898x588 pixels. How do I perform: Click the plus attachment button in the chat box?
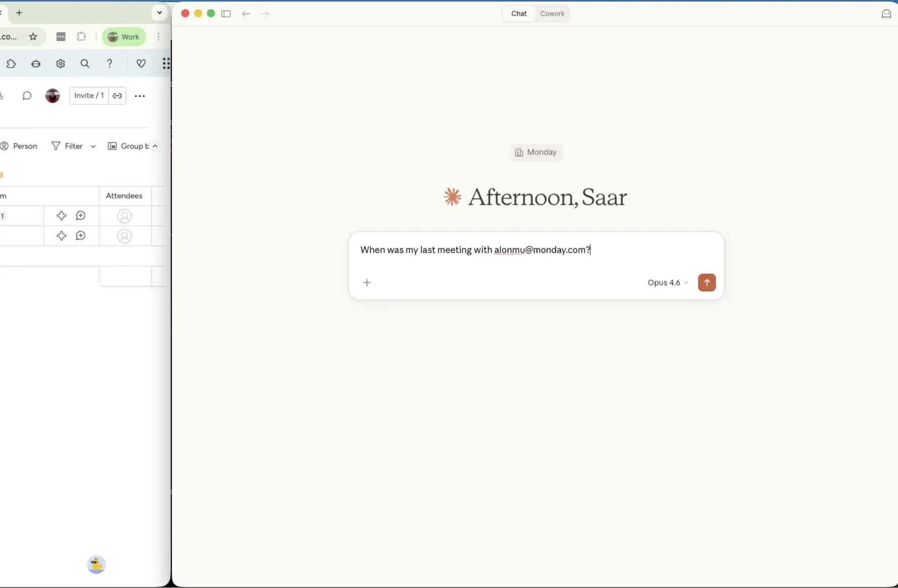click(367, 282)
